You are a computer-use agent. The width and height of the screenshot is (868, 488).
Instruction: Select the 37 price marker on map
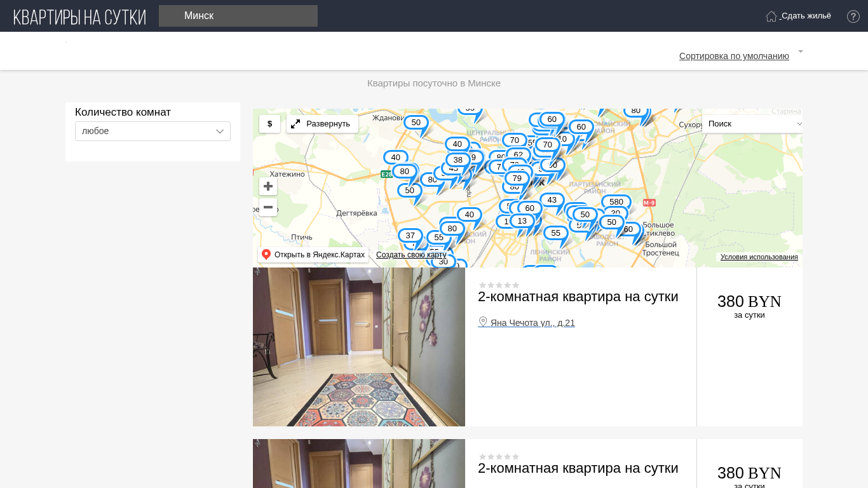410,236
